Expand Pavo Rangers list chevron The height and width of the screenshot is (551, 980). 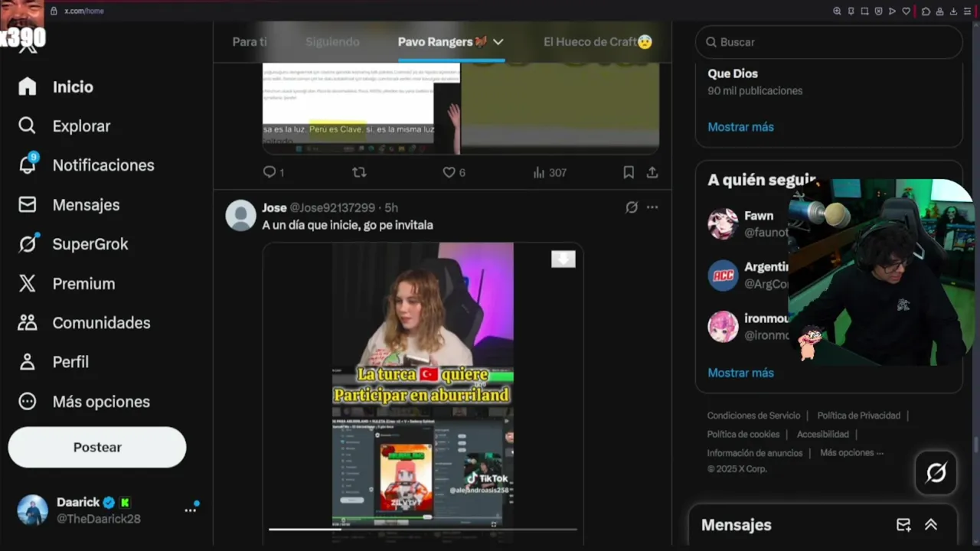point(498,42)
